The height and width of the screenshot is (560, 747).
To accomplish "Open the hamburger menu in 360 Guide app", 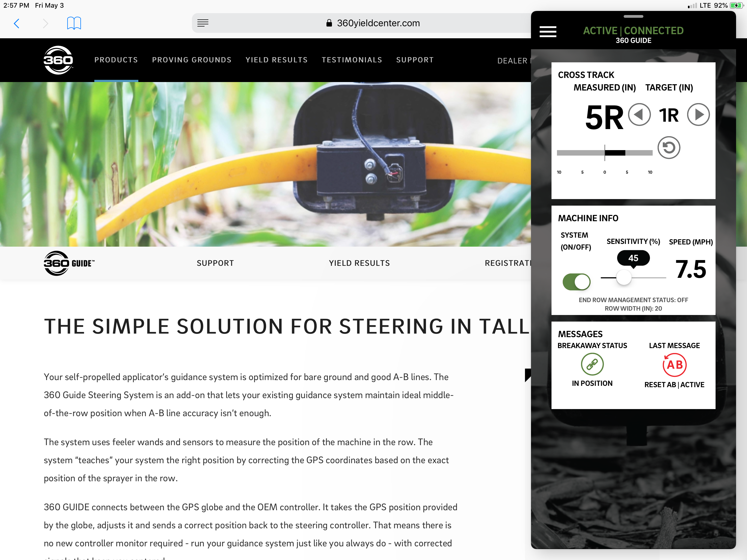I will pos(548,32).
